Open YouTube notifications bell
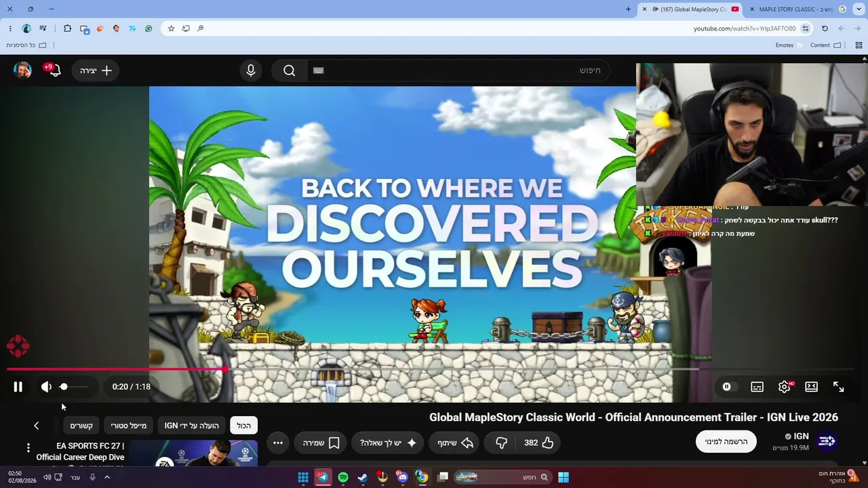Image resolution: width=868 pixels, height=488 pixels. tap(53, 70)
